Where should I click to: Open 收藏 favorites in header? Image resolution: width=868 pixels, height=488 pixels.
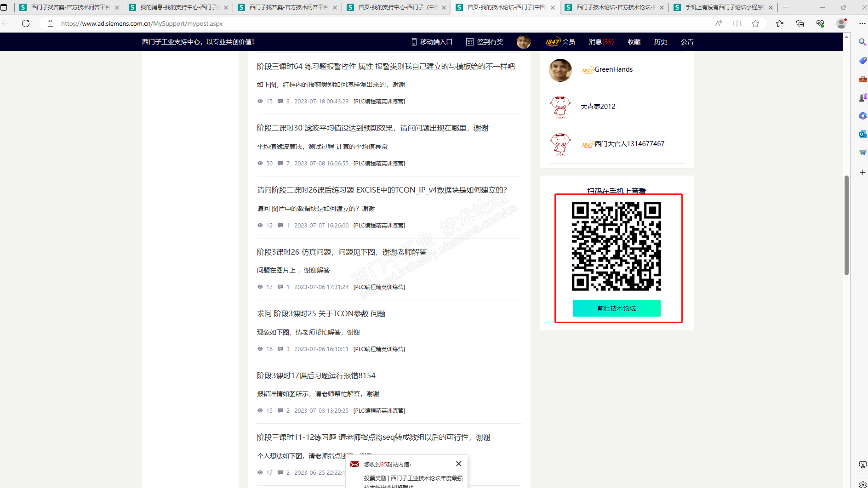[x=634, y=42]
